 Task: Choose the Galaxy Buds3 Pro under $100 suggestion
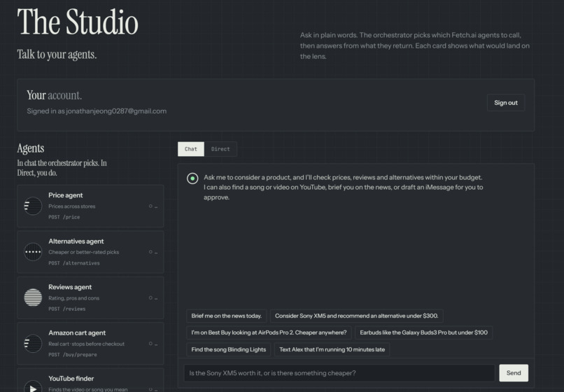click(x=424, y=332)
